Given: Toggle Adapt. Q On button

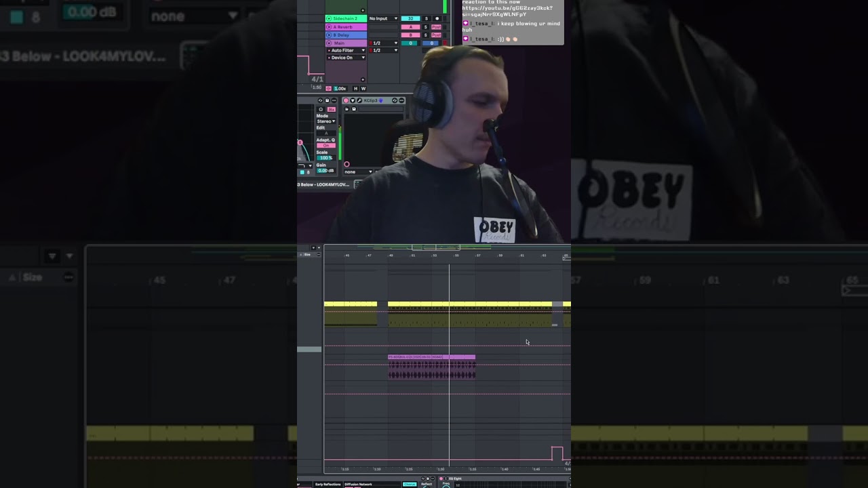Looking at the screenshot, I should point(326,145).
